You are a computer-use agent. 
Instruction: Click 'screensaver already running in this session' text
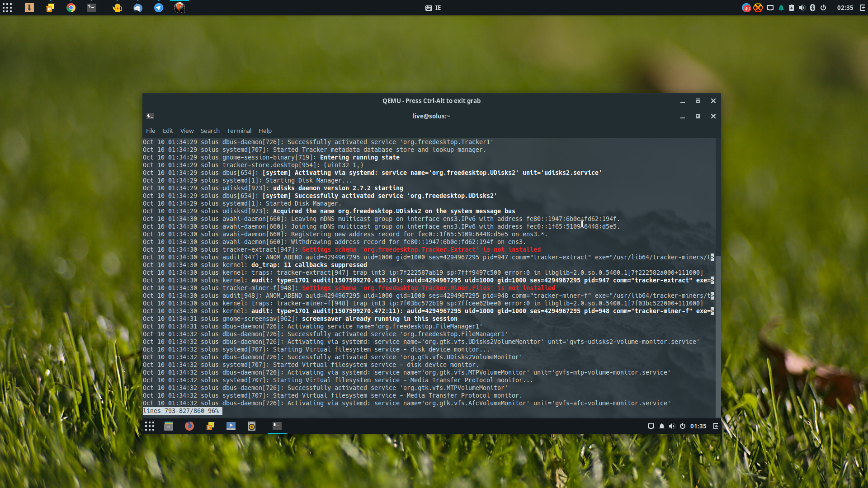coord(380,319)
